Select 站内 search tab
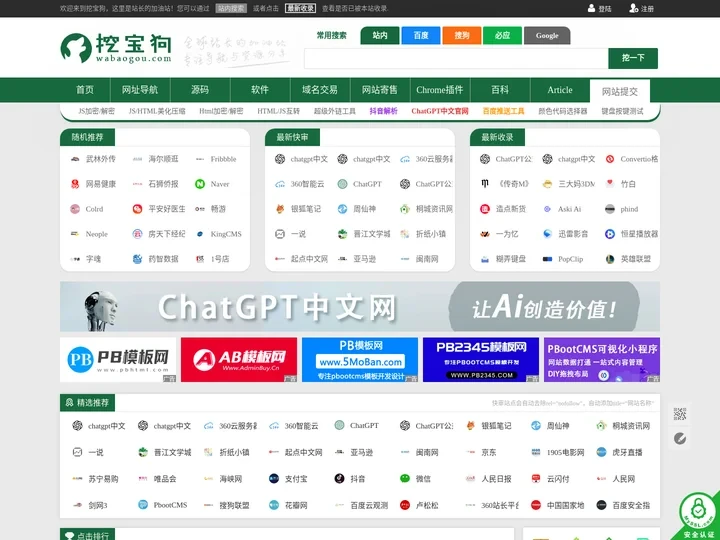720x540 pixels. [380, 35]
